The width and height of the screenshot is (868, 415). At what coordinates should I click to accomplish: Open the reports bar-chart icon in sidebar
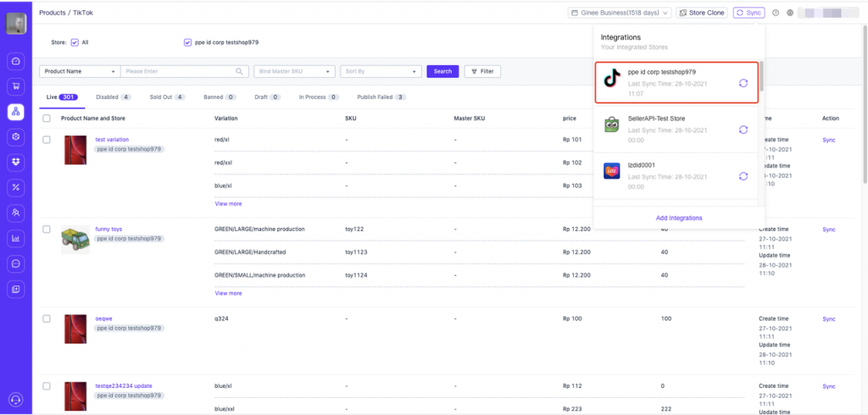pos(15,239)
